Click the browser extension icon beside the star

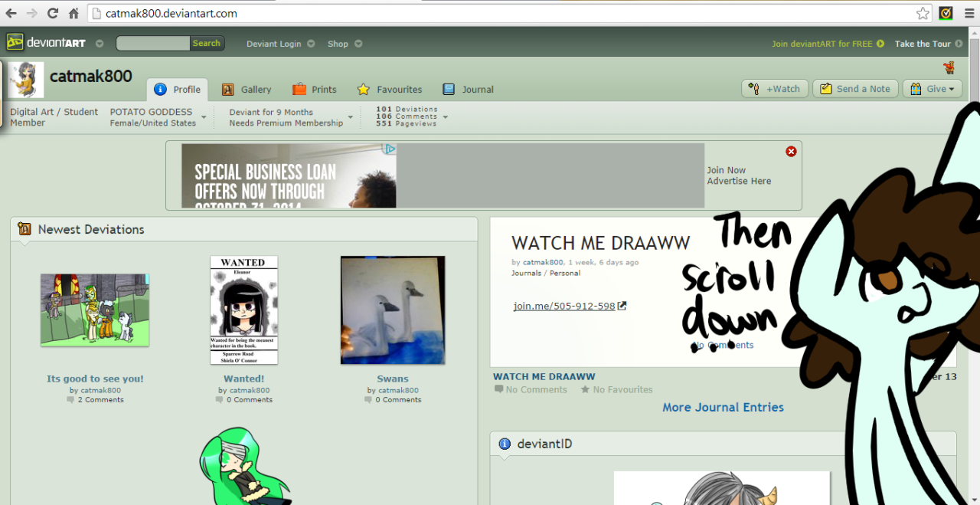946,13
